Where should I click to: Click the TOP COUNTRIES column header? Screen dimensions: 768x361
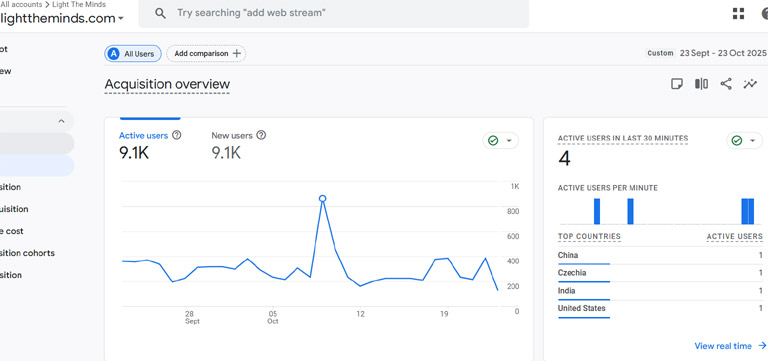(589, 237)
